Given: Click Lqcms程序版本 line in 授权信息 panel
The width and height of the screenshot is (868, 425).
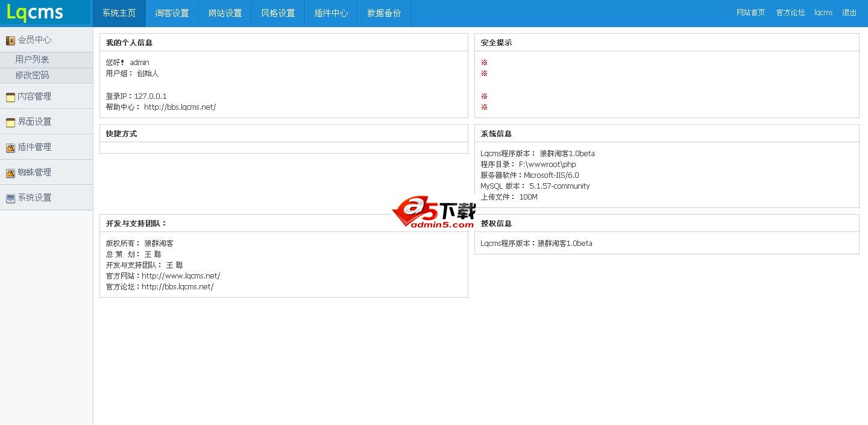Looking at the screenshot, I should [536, 244].
